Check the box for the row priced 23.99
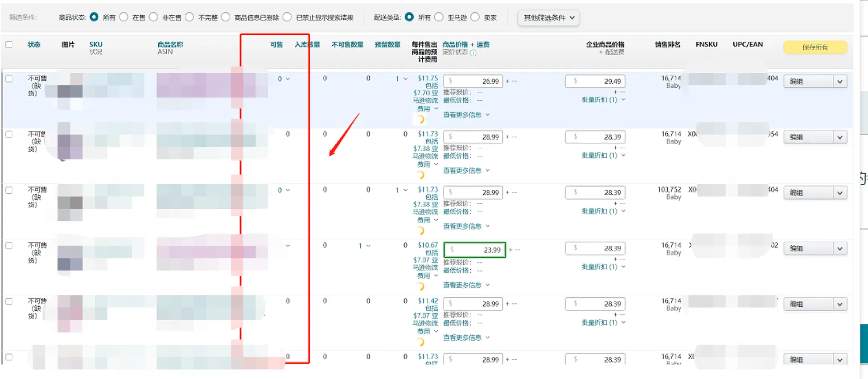Screen dimensions: 868x379 coord(9,246)
